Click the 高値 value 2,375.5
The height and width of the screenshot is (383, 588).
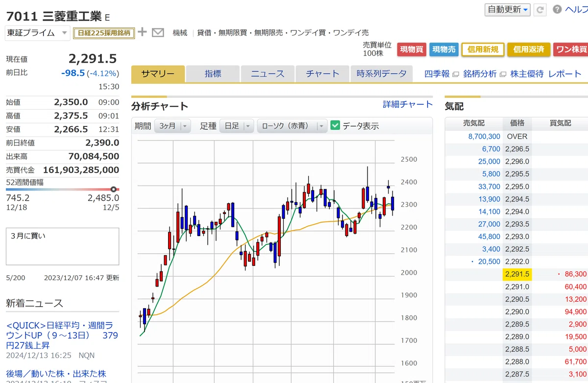(71, 116)
